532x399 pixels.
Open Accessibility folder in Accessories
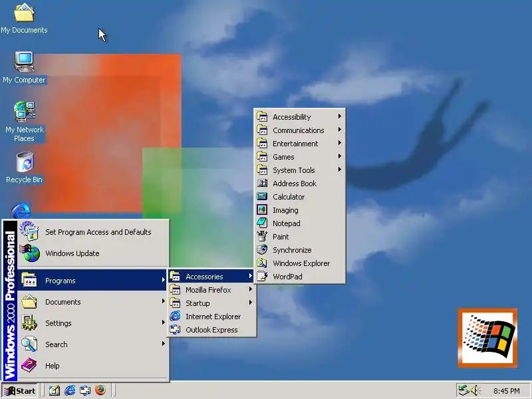[300, 117]
